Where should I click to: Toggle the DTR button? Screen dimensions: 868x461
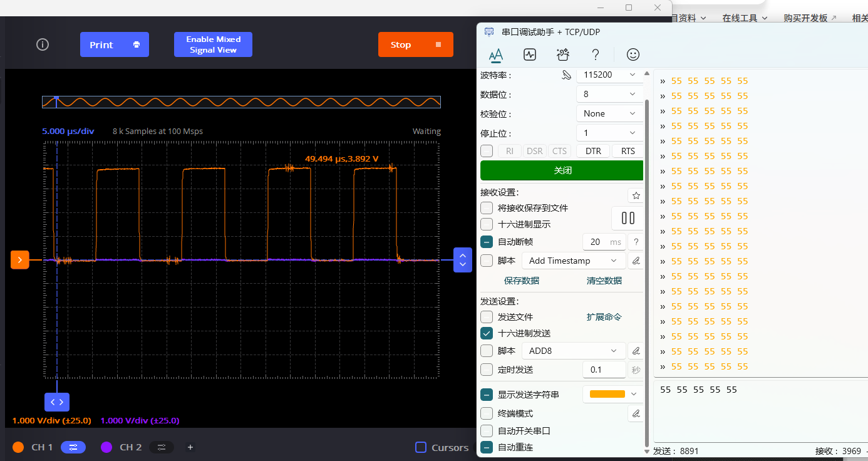click(x=593, y=151)
